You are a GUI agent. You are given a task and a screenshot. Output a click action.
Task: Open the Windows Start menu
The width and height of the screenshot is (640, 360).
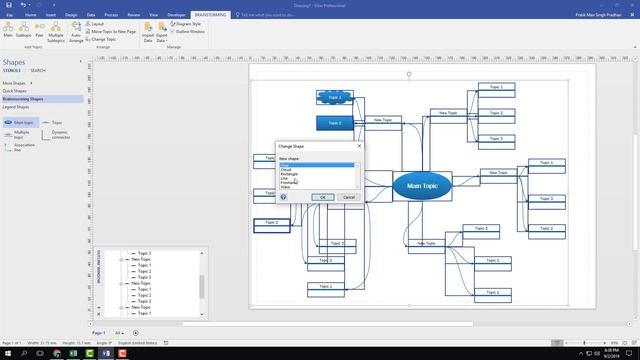(8, 353)
